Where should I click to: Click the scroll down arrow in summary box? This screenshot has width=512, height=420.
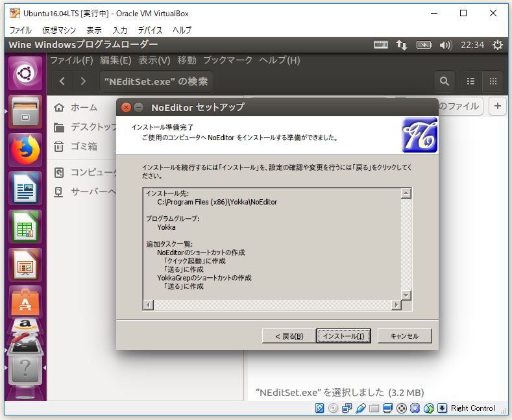click(x=406, y=295)
